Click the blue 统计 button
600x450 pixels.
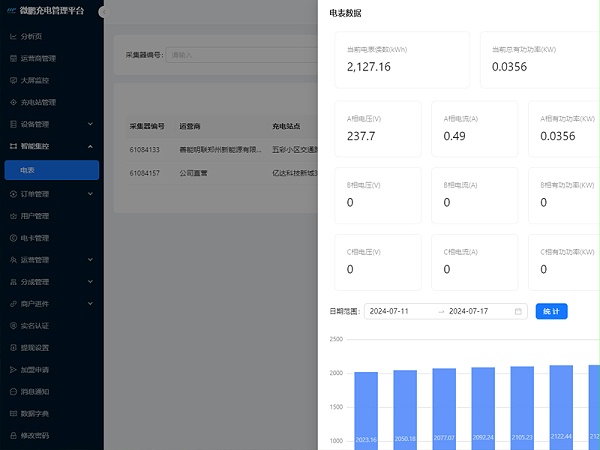click(551, 311)
